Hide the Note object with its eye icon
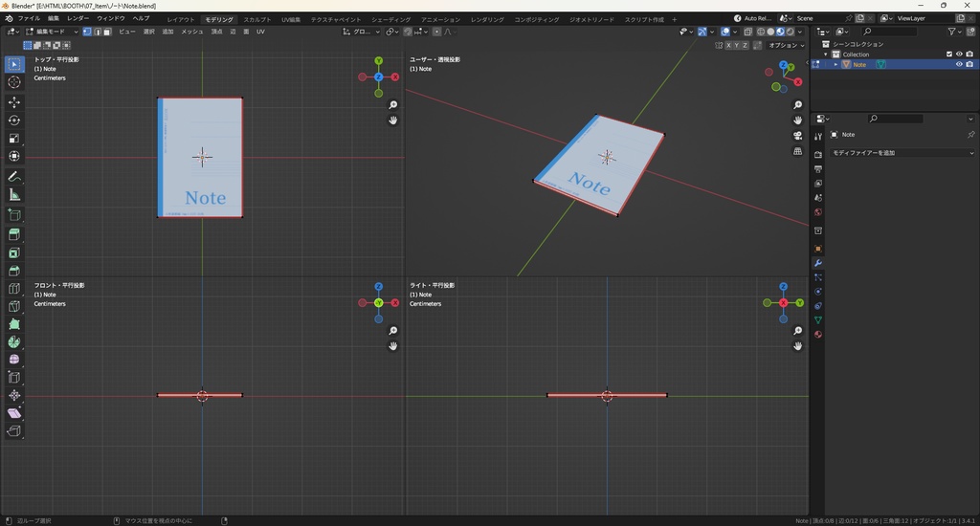Screen dimensions: 980x526 point(959,65)
